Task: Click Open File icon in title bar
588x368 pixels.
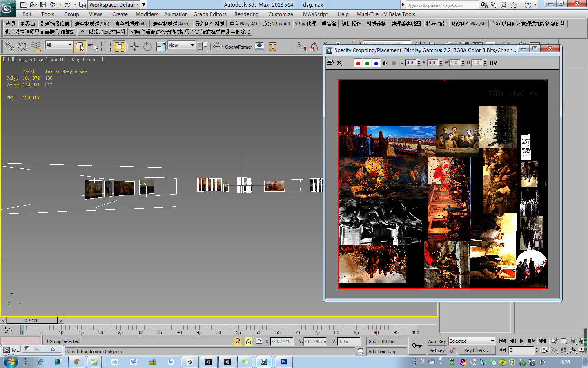Action: point(33,4)
